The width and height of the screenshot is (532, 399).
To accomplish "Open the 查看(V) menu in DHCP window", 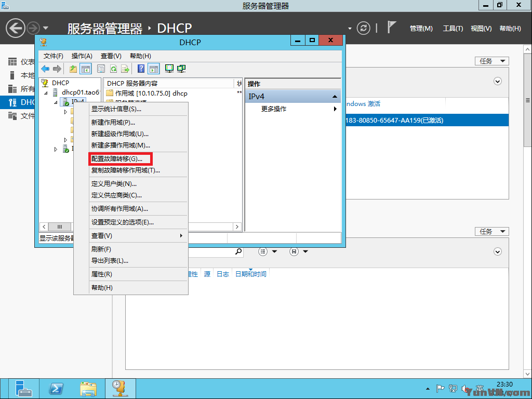I will click(111, 56).
